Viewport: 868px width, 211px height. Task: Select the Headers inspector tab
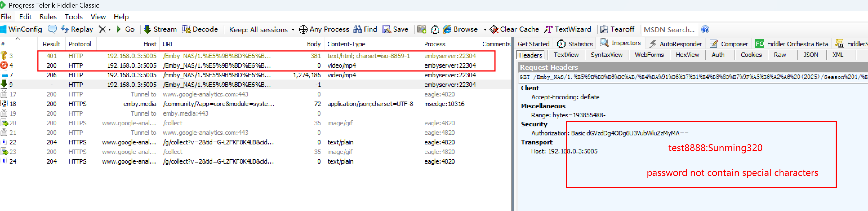point(531,55)
